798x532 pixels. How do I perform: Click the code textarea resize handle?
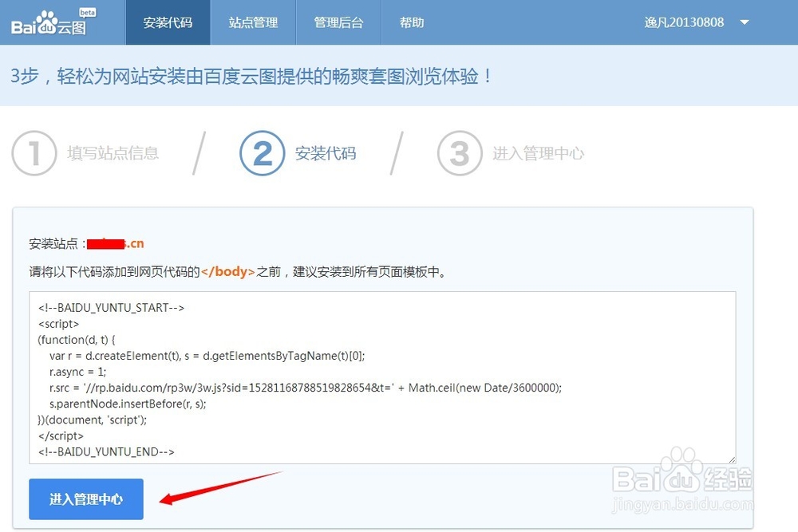coord(731,459)
